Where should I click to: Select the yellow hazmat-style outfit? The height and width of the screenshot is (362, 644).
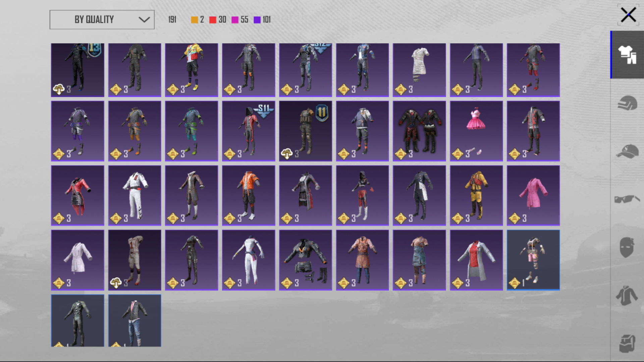coord(476,195)
